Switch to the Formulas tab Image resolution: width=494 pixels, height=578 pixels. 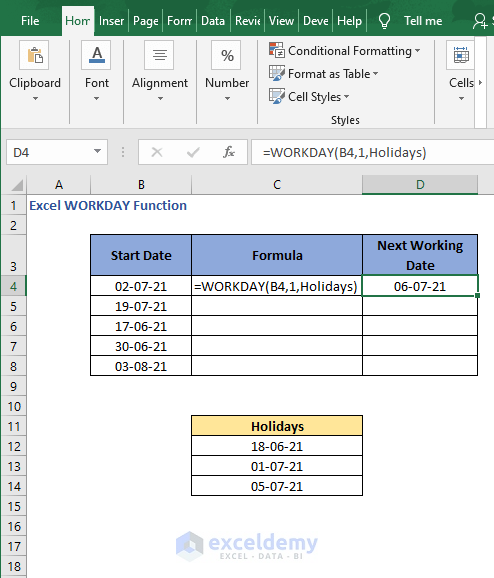coord(179,21)
